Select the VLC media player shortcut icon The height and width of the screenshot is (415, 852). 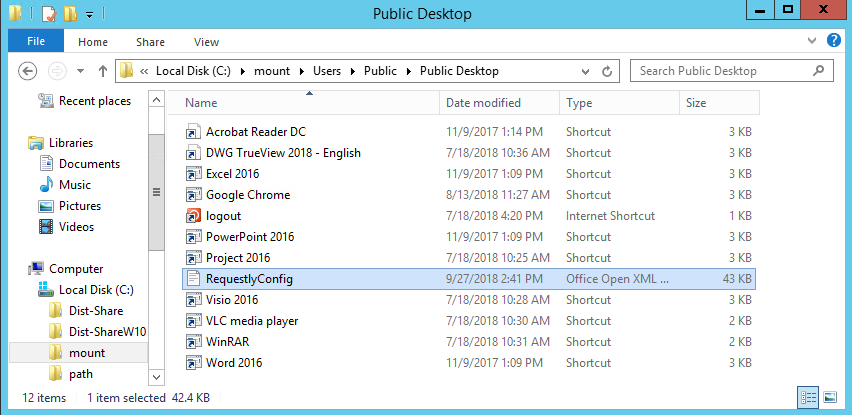(193, 321)
